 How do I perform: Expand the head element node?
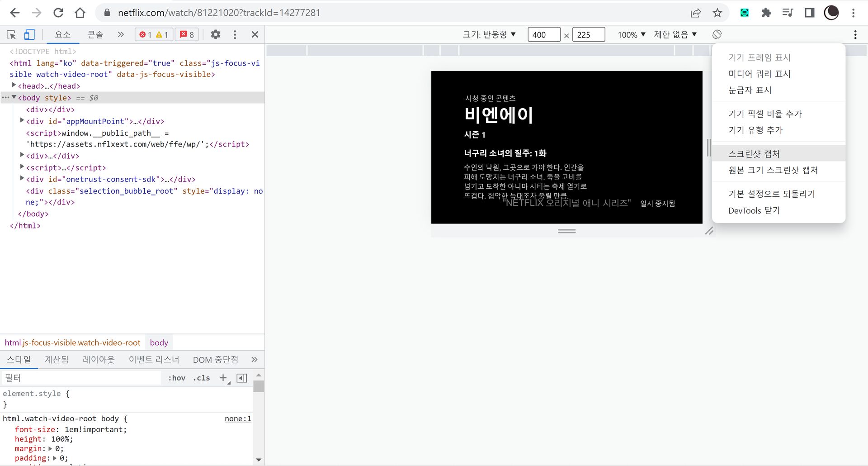[14, 85]
